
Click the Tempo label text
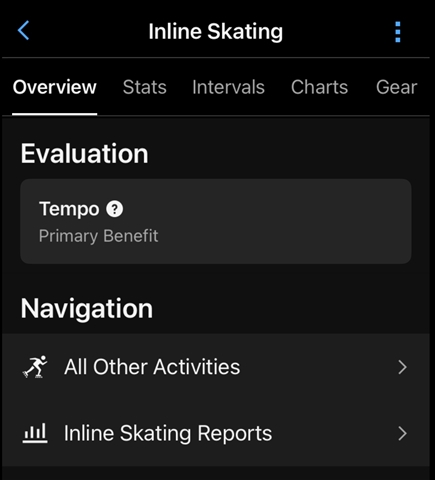pyautogui.click(x=69, y=209)
